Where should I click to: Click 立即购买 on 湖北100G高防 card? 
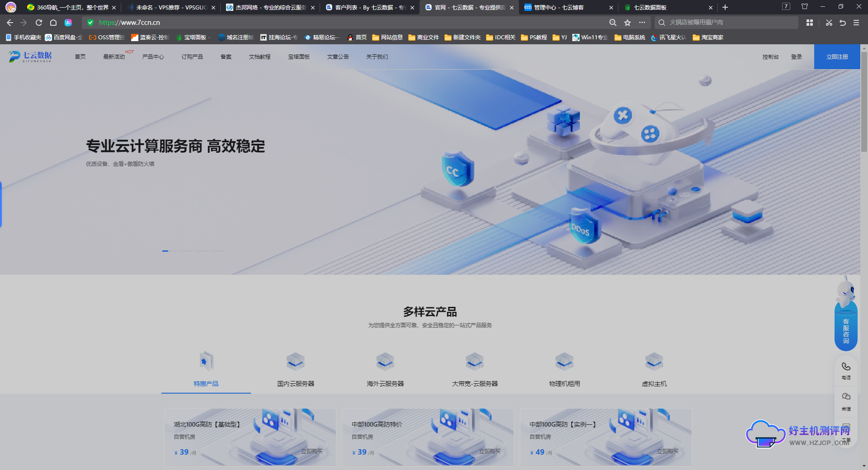click(312, 451)
